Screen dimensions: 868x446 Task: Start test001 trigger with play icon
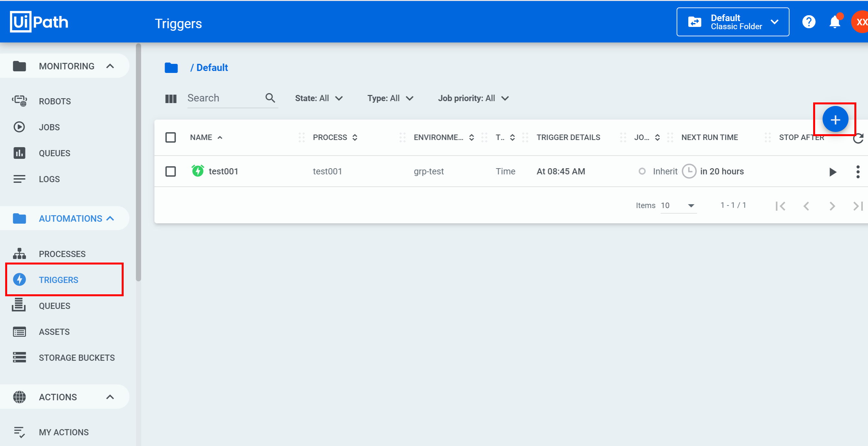[x=832, y=172]
